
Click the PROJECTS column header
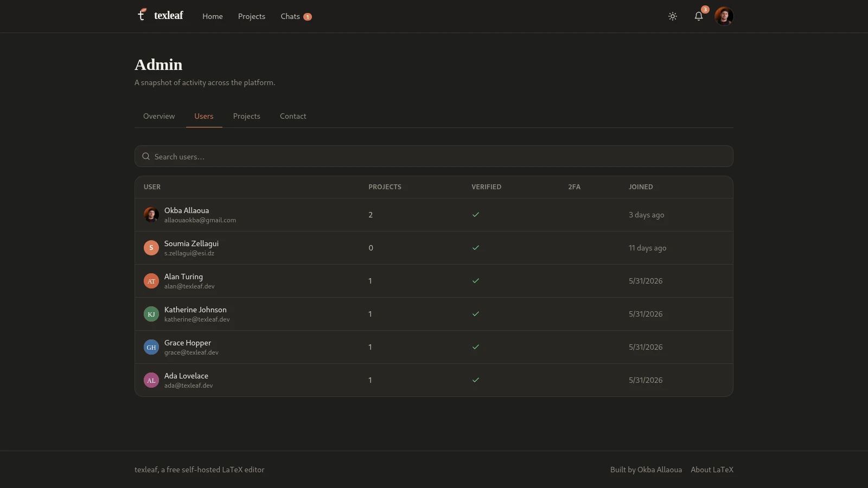coord(385,187)
